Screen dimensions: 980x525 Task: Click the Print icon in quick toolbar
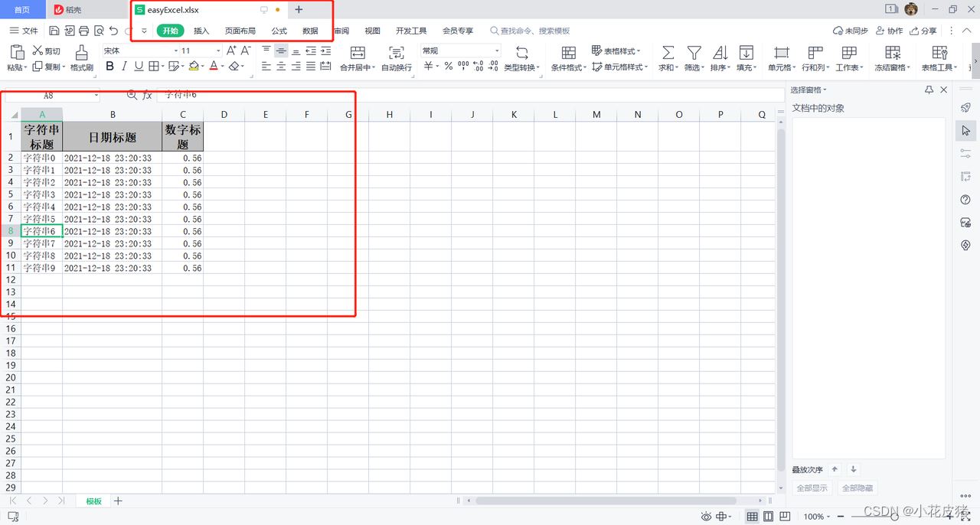(x=83, y=31)
